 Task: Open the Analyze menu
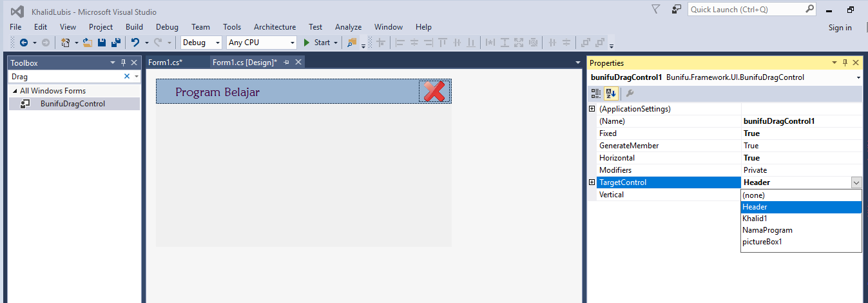(348, 27)
